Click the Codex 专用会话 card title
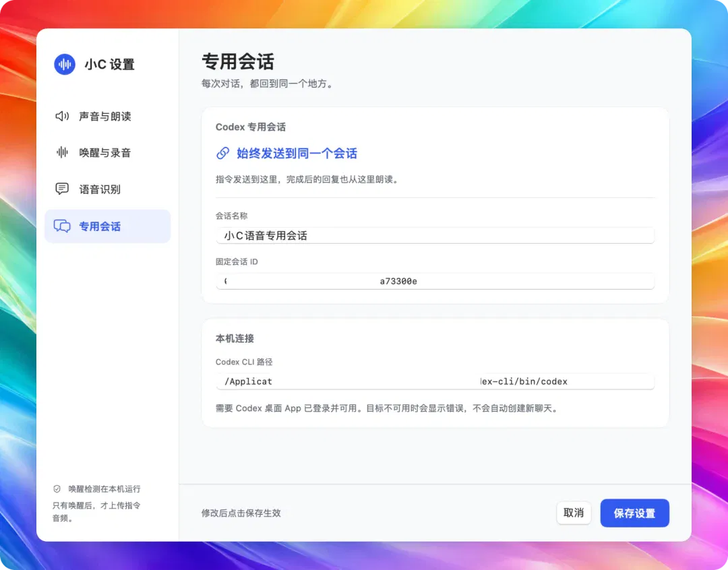728x570 pixels. click(x=251, y=127)
